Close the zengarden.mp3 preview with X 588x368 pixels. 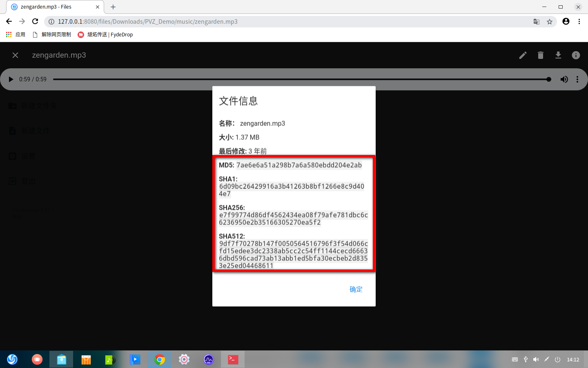pos(15,55)
